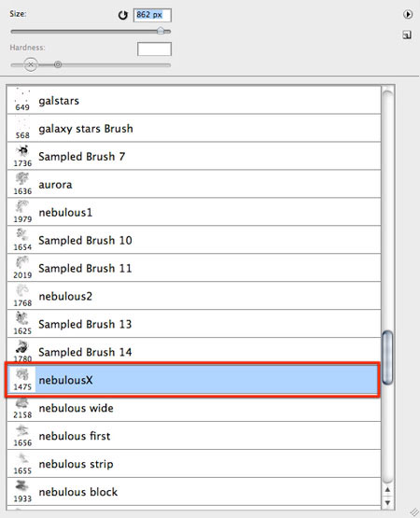Choose the galaxy stars Brush preset
The height and width of the screenshot is (518, 420).
pos(194,129)
